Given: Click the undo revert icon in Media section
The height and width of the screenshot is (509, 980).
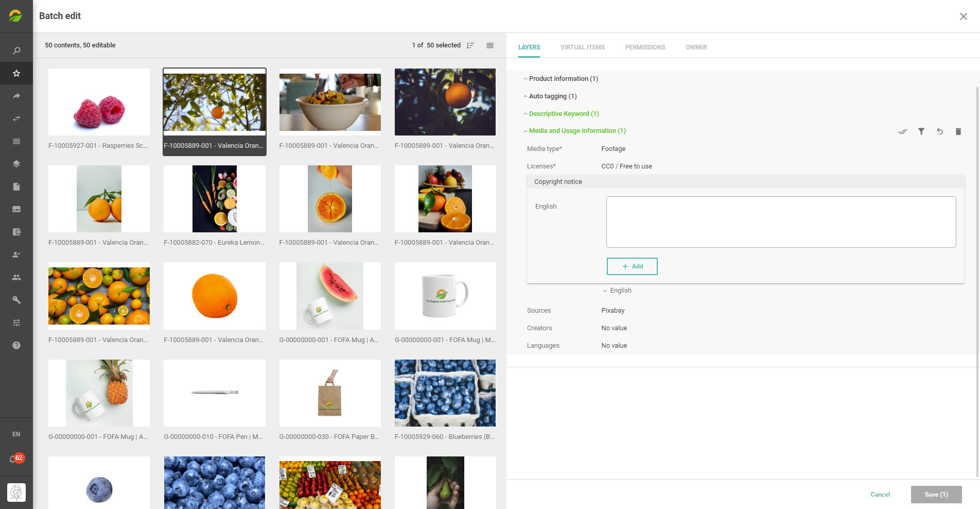Looking at the screenshot, I should click(x=940, y=131).
